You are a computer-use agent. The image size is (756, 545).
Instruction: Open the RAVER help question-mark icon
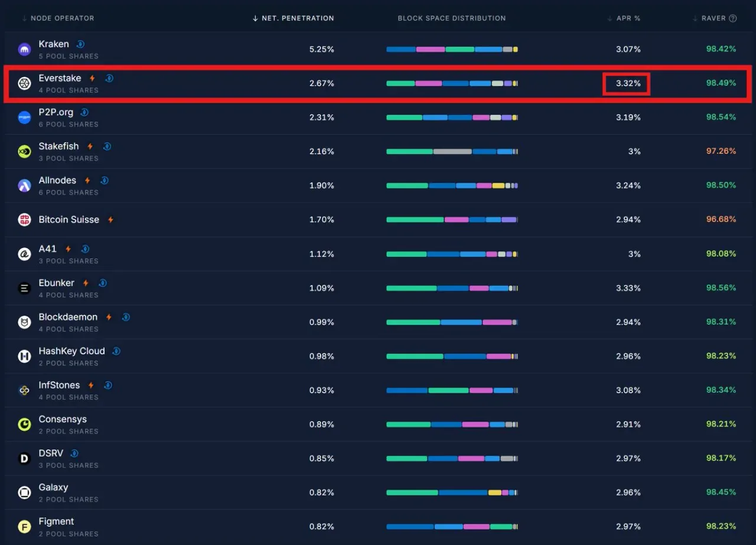(733, 18)
